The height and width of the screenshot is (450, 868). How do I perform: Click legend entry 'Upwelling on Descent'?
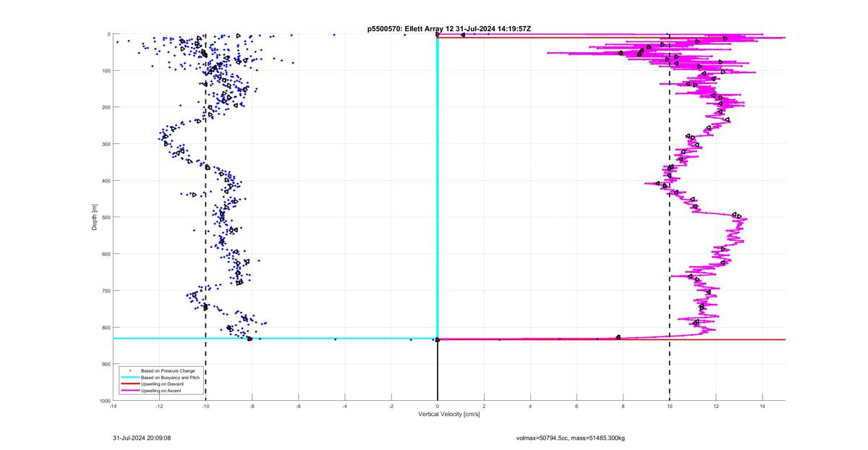(162, 384)
